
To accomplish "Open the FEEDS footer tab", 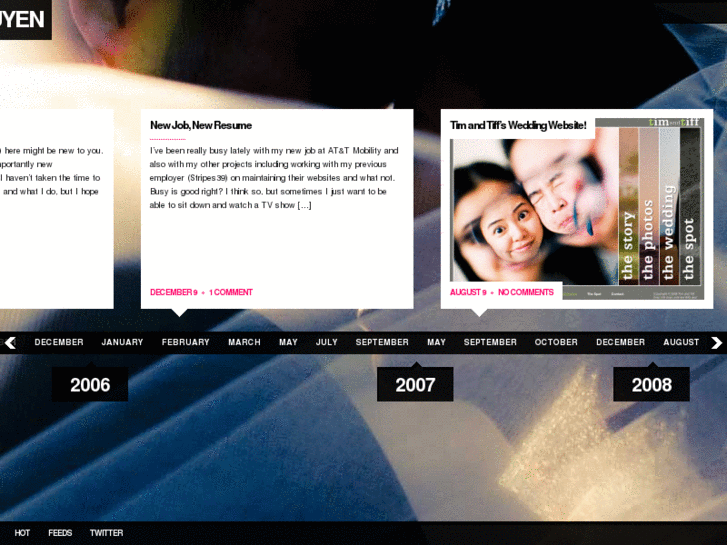I will [60, 533].
